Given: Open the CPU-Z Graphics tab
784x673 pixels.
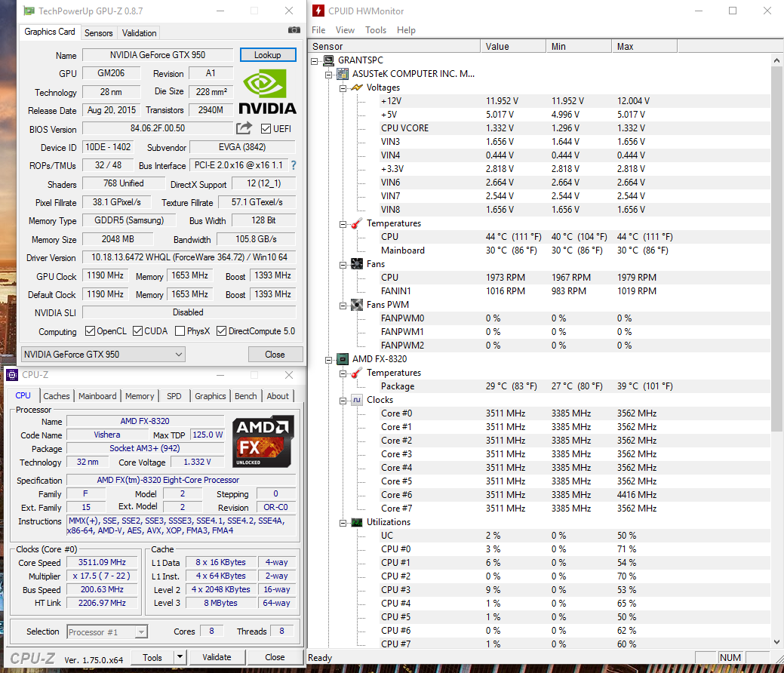Looking at the screenshot, I should click(x=210, y=396).
